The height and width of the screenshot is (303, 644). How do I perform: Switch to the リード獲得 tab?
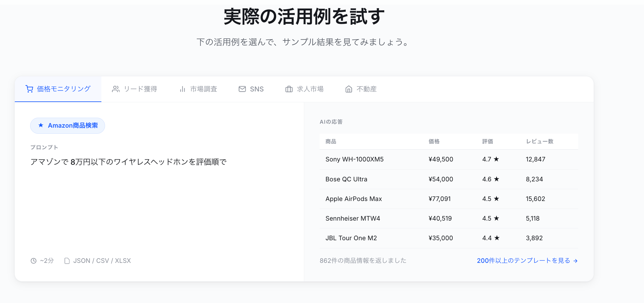click(135, 89)
